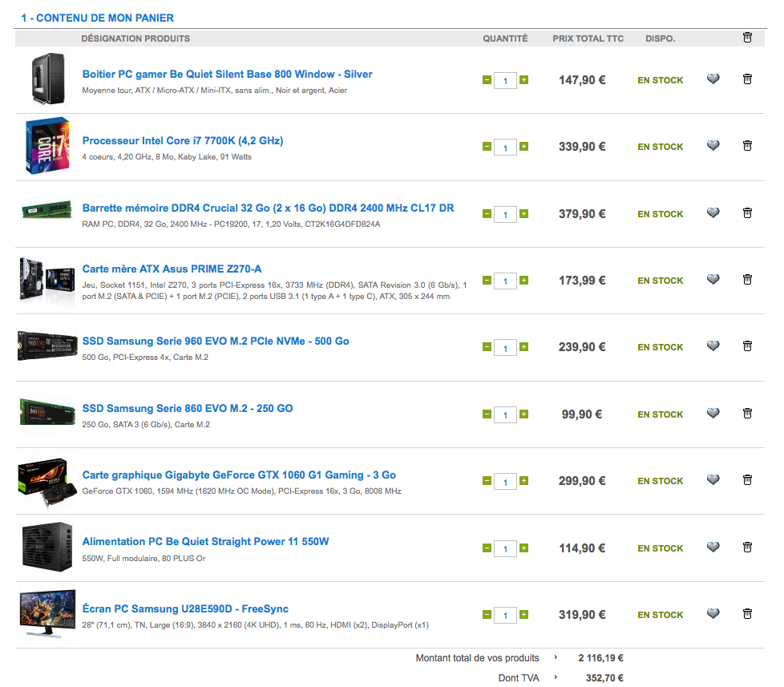Image resolution: width=784 pixels, height=687 pixels.
Task: Decrease quantity of Gigabyte GTX 1060 card
Action: [x=487, y=481]
